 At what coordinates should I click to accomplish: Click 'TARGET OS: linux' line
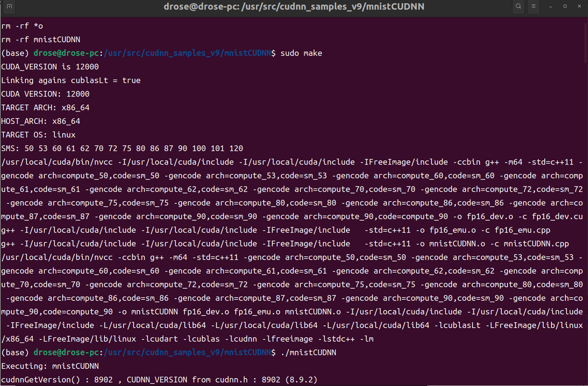[x=38, y=135]
